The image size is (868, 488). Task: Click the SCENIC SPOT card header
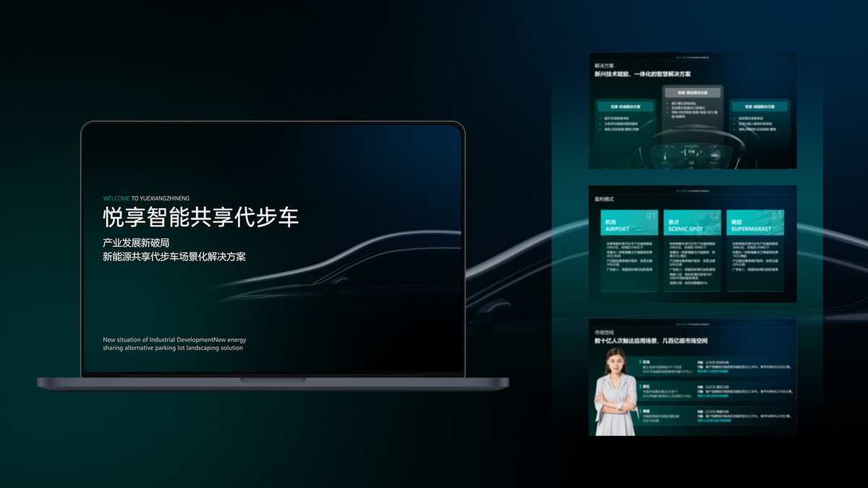[692, 223]
